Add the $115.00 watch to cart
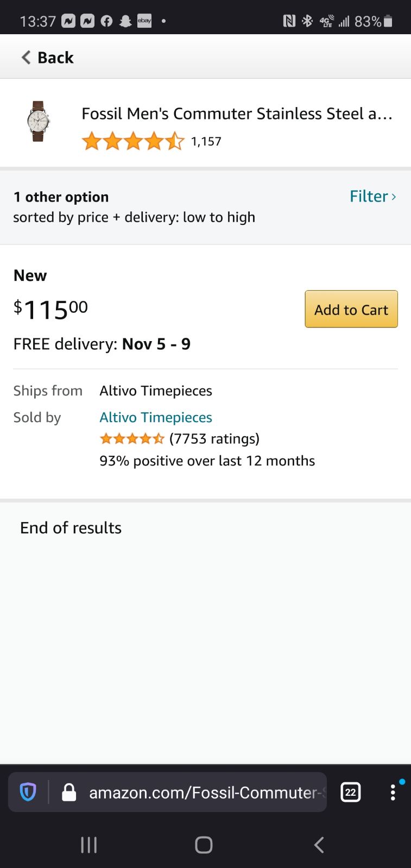Viewport: 411px width, 868px height. pyautogui.click(x=351, y=309)
